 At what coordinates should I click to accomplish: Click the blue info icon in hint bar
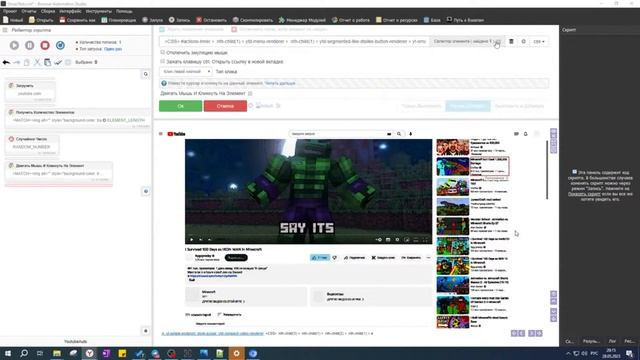(164, 83)
